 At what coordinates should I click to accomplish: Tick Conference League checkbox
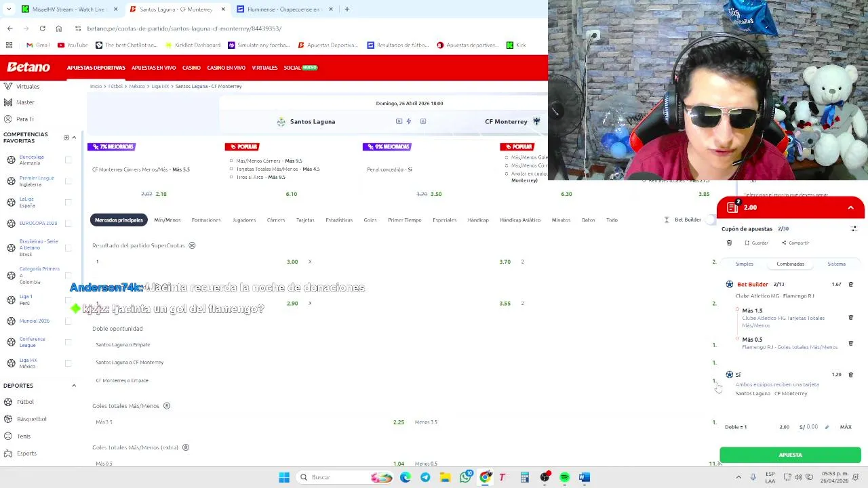pos(68,342)
